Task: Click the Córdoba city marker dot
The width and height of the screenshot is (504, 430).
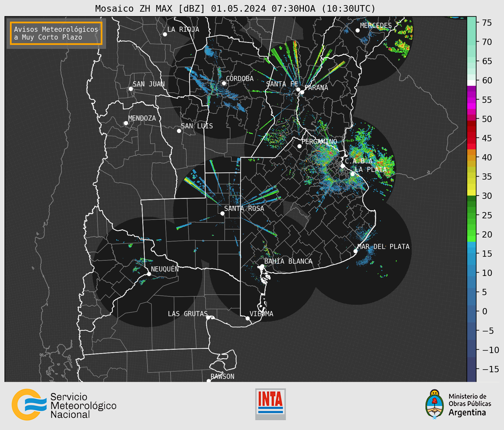Action: pyautogui.click(x=224, y=83)
